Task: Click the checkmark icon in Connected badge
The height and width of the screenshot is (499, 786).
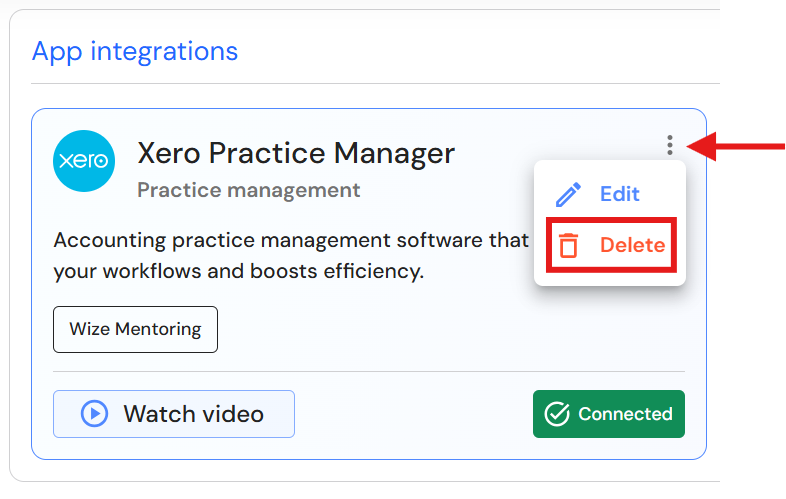Action: [557, 414]
